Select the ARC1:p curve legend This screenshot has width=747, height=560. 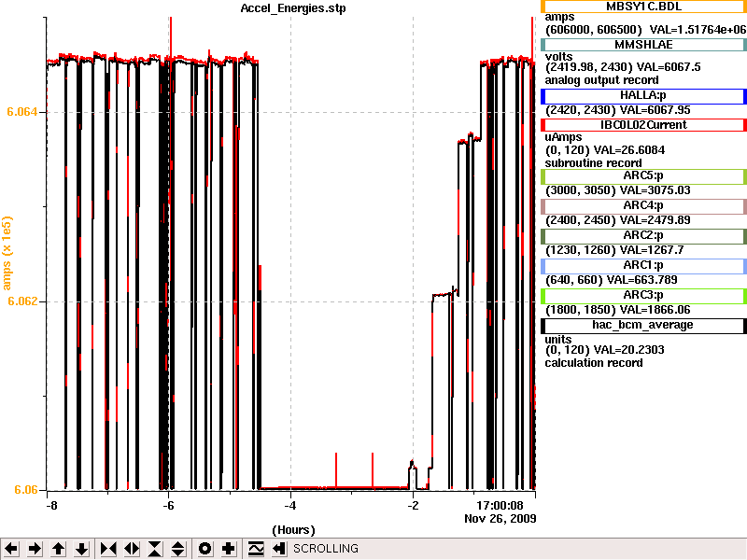click(x=643, y=266)
